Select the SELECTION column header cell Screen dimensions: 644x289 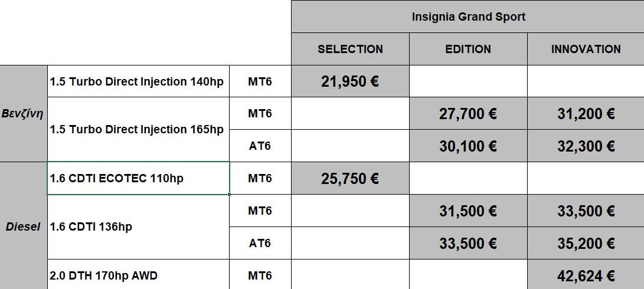pos(350,49)
